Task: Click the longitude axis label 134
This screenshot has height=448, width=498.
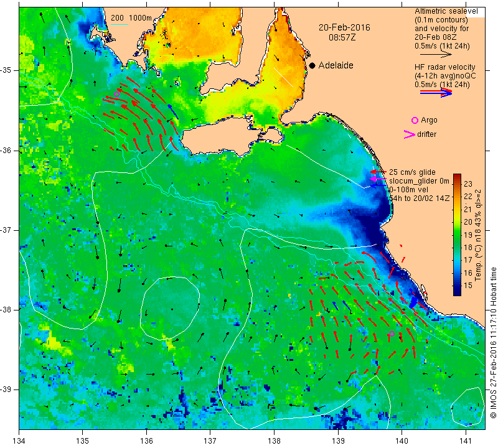Action: coord(19,441)
